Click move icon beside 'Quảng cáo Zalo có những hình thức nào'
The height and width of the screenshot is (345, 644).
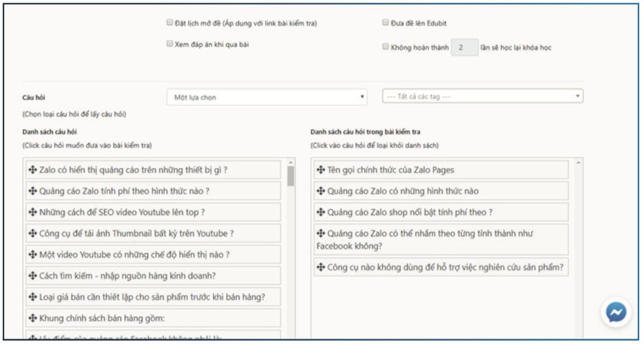point(321,191)
